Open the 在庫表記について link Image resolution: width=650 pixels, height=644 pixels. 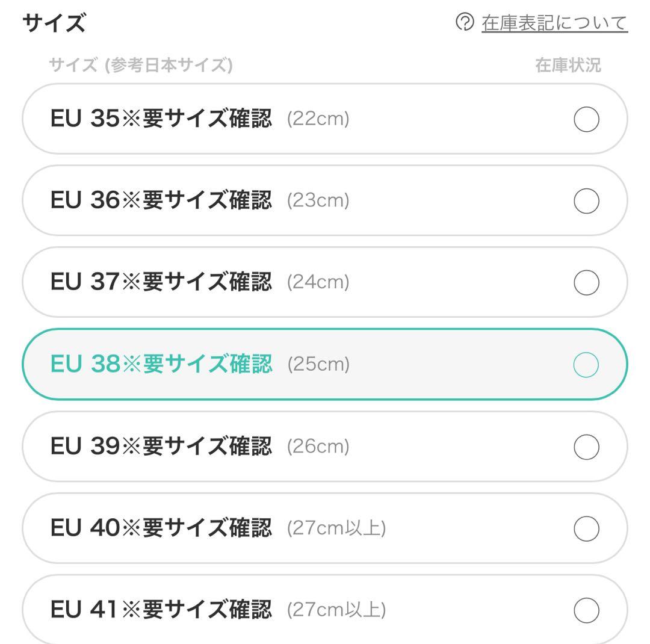[554, 23]
